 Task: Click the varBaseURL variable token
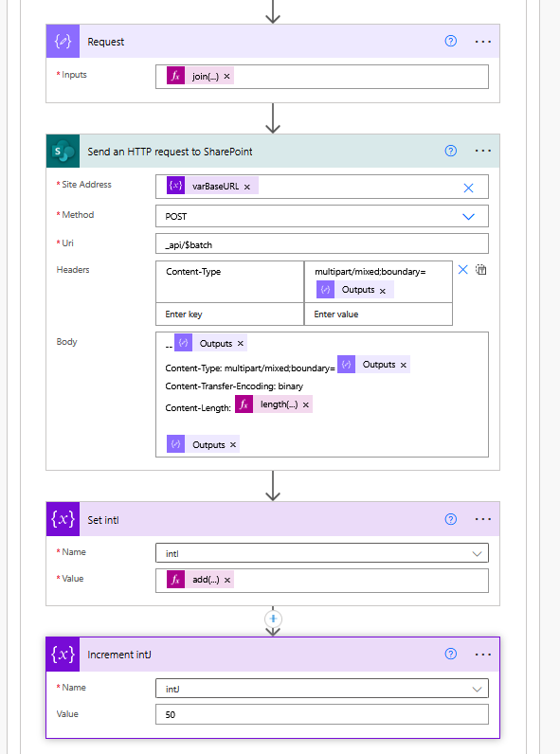[x=212, y=186]
